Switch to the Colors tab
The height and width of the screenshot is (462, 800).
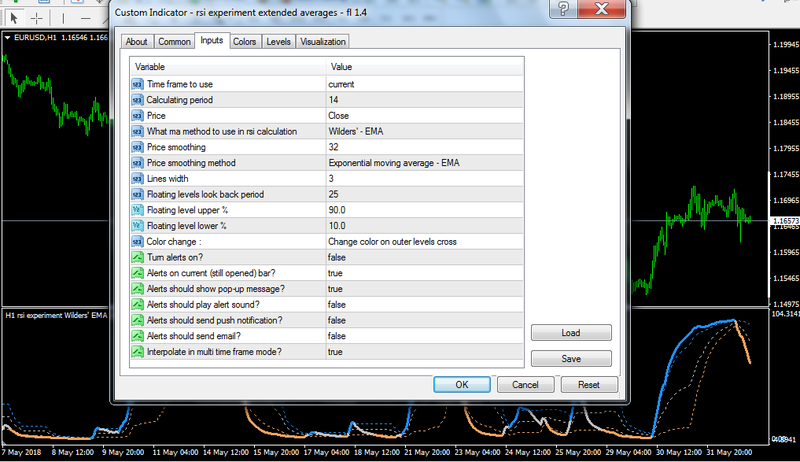244,42
